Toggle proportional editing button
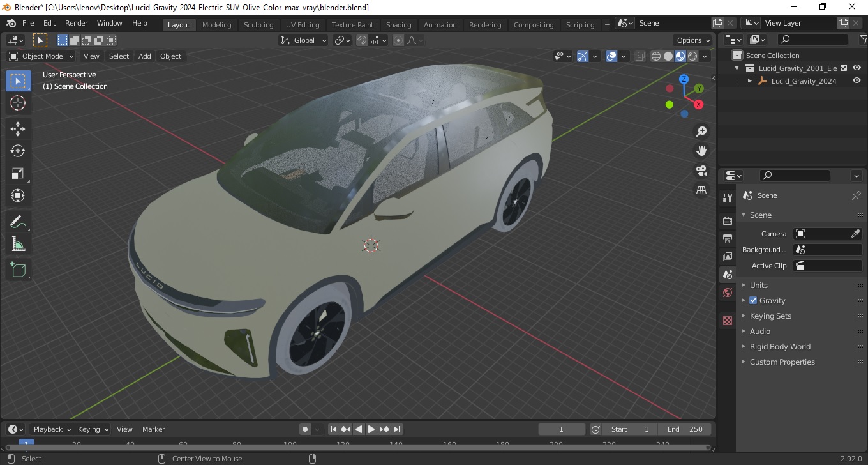868x465 pixels. pos(398,40)
